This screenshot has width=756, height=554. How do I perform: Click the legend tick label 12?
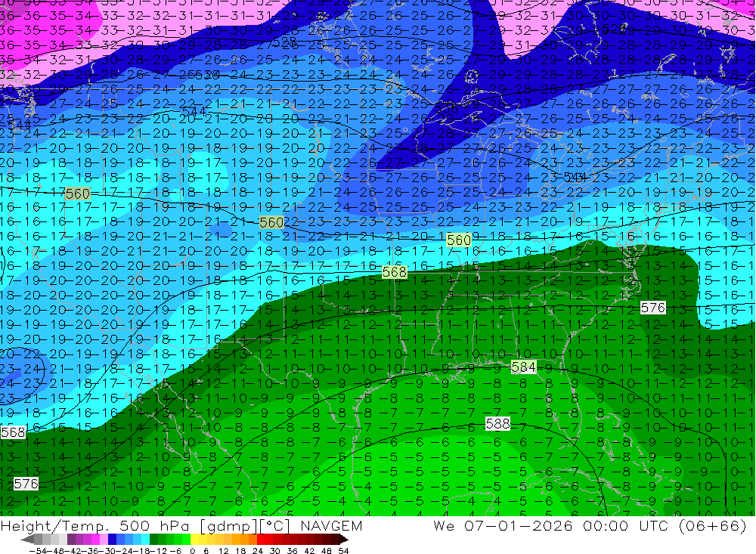(224, 551)
